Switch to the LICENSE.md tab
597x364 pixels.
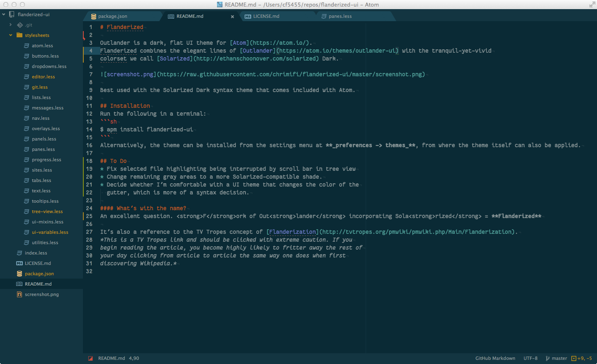(x=277, y=16)
